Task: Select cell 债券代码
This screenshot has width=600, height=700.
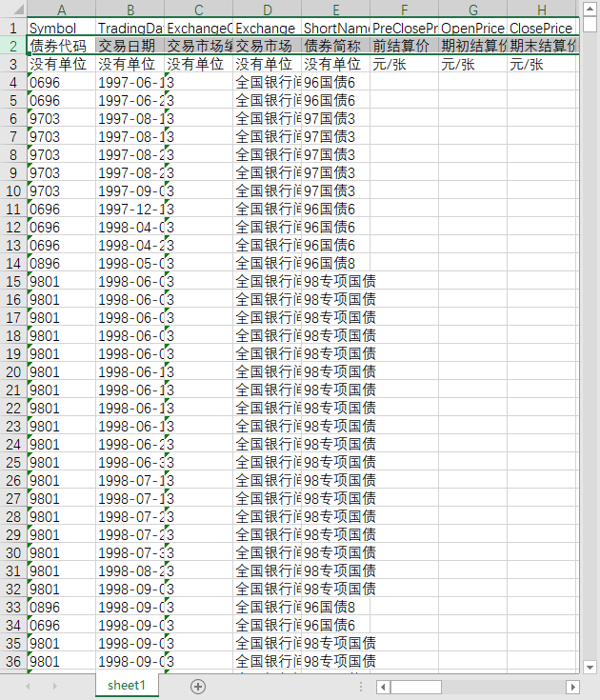Action: (62, 46)
